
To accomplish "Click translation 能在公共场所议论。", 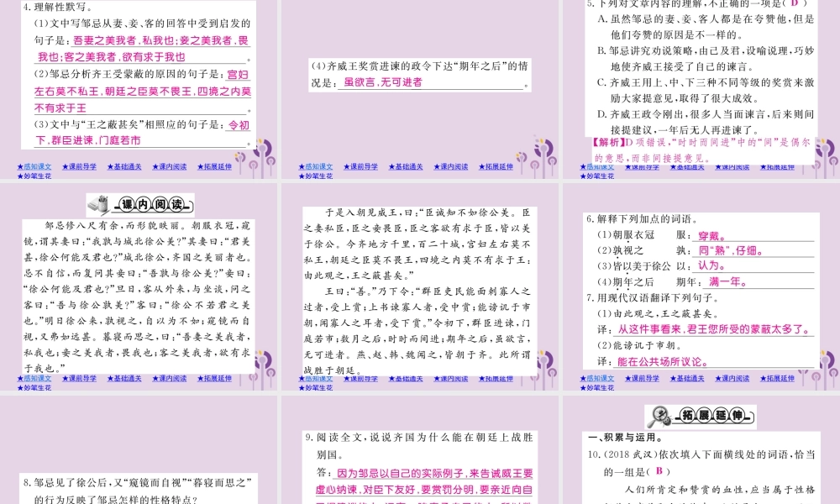I will click(x=663, y=362).
